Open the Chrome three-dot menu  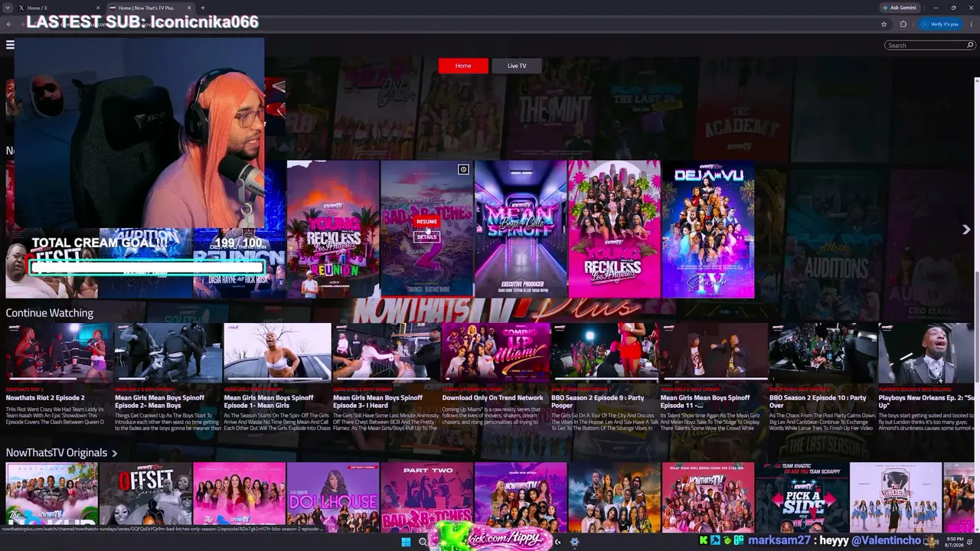point(971,24)
